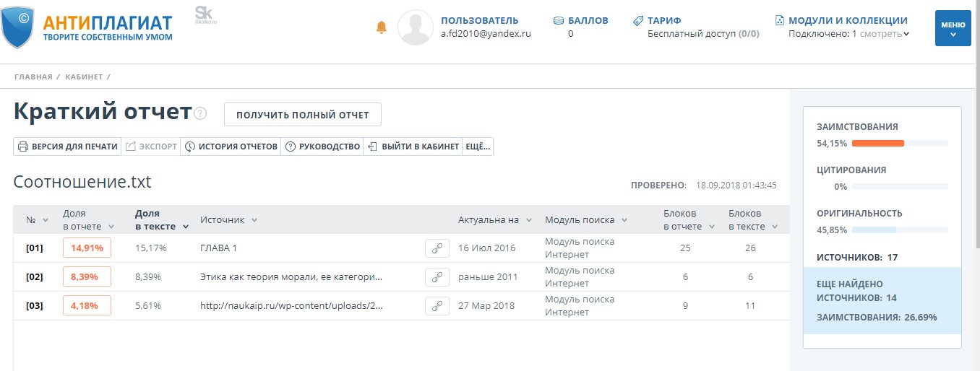Click the Skolkovo logo
980x371 pixels.
click(x=205, y=16)
